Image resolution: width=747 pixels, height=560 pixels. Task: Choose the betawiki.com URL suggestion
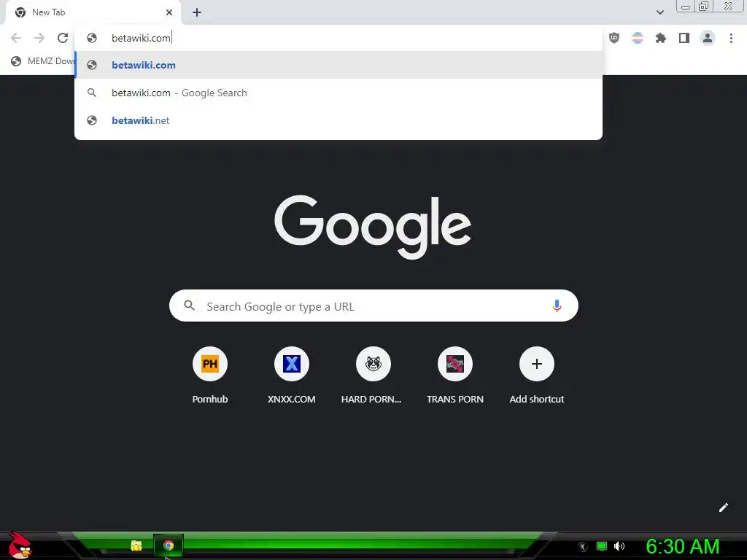(338, 65)
